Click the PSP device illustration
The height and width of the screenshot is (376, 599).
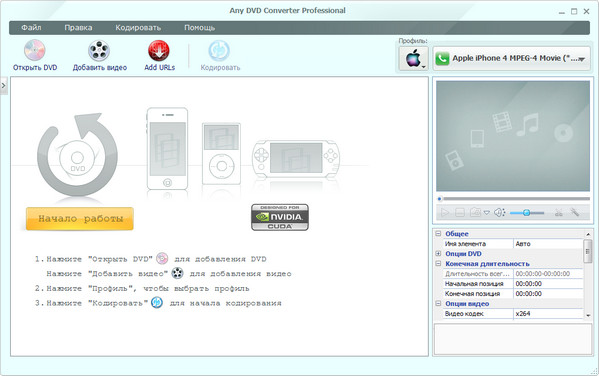(295, 158)
